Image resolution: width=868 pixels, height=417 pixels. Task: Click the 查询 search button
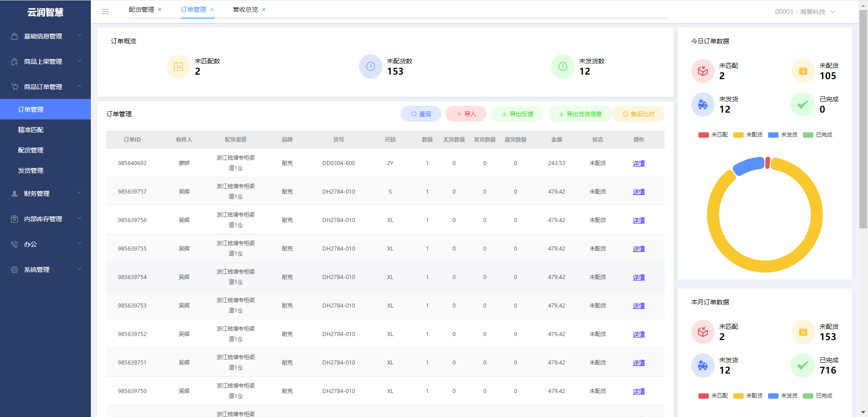421,114
